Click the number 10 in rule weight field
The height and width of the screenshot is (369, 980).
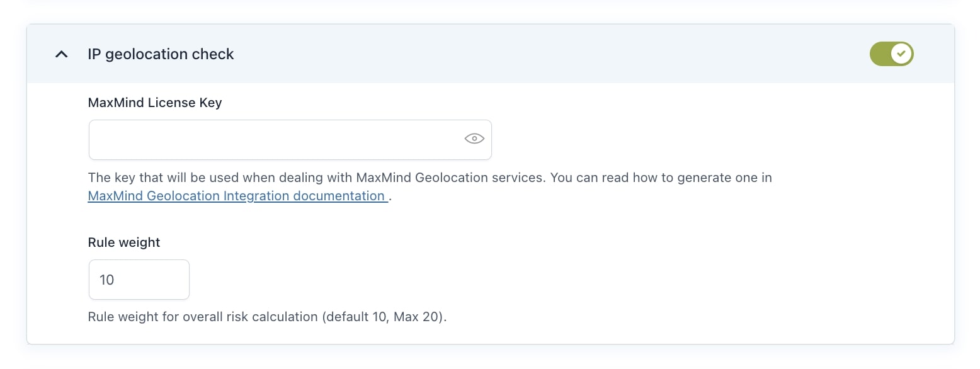[x=106, y=280]
